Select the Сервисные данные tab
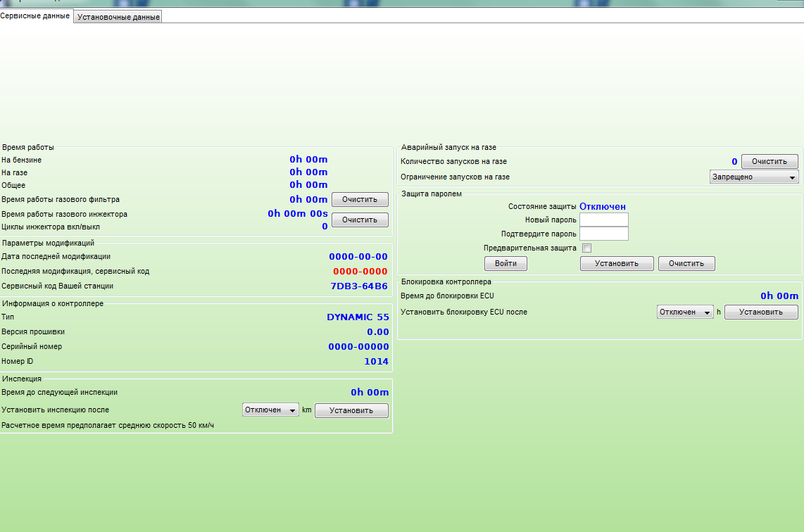The width and height of the screenshot is (804, 532). [35, 15]
